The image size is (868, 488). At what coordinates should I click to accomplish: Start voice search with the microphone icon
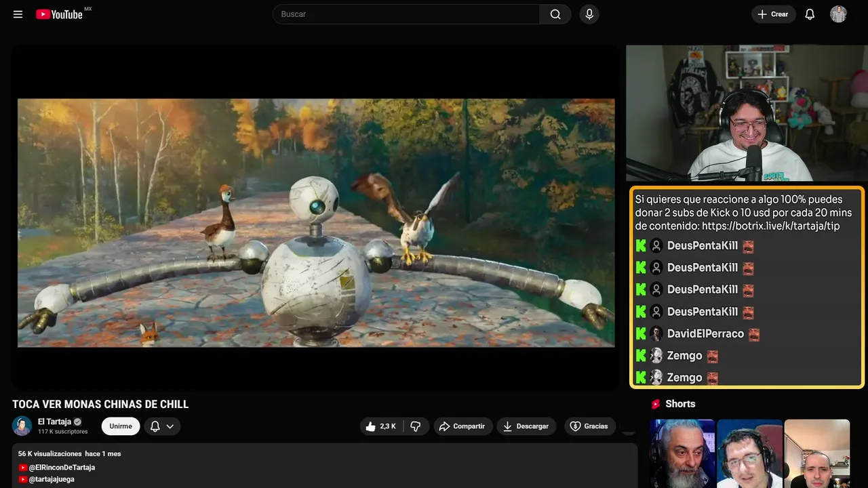coord(589,14)
